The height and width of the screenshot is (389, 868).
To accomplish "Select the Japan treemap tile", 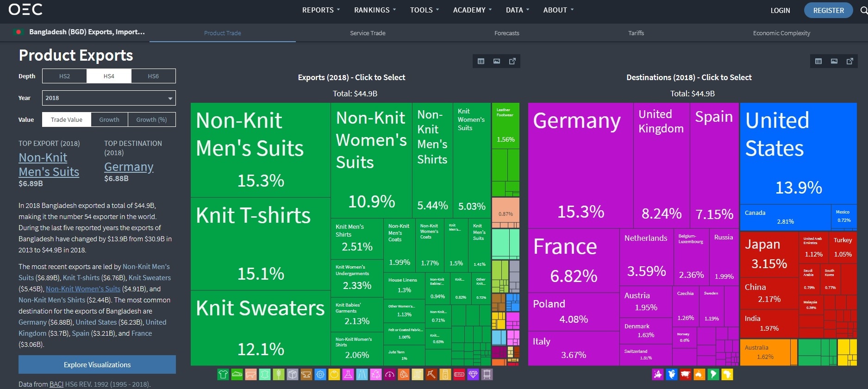I will point(769,254).
